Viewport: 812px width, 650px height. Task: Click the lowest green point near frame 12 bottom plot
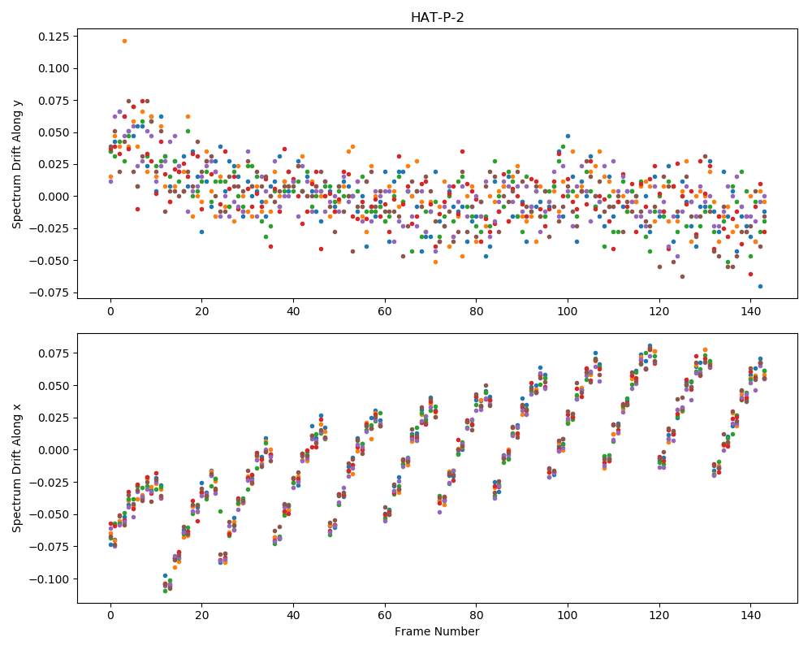165,591
